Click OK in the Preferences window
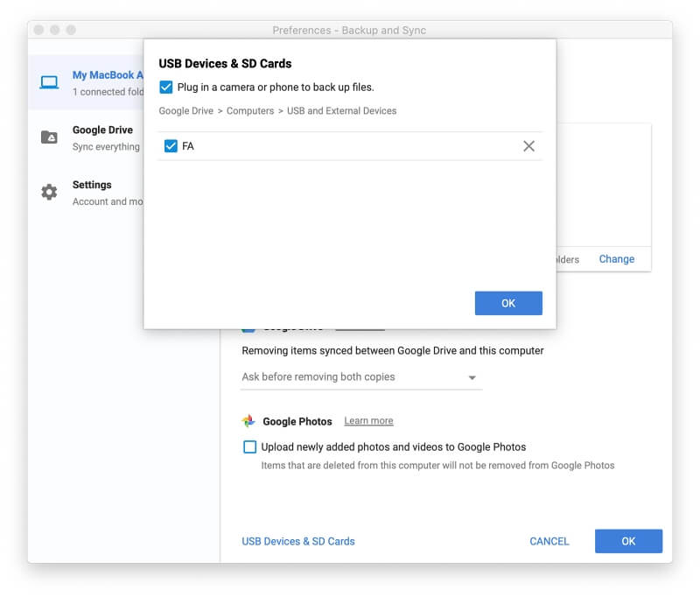Screen dimensions: 700x597 tap(628, 541)
